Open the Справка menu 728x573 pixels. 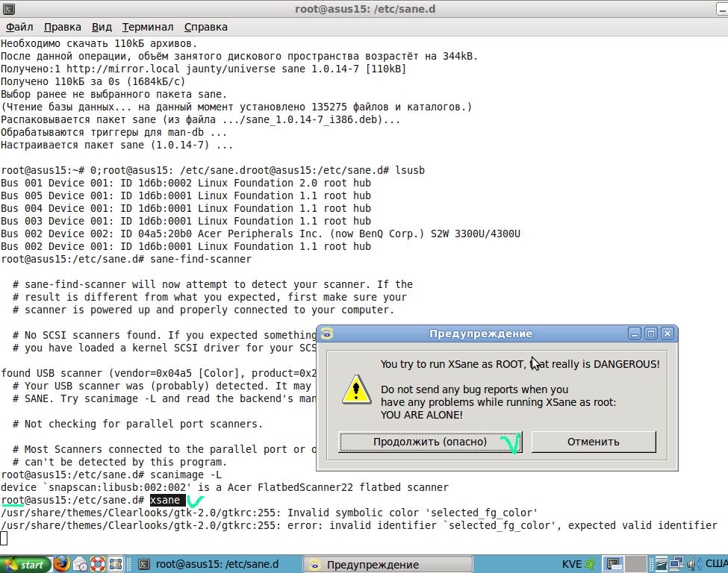pos(205,27)
